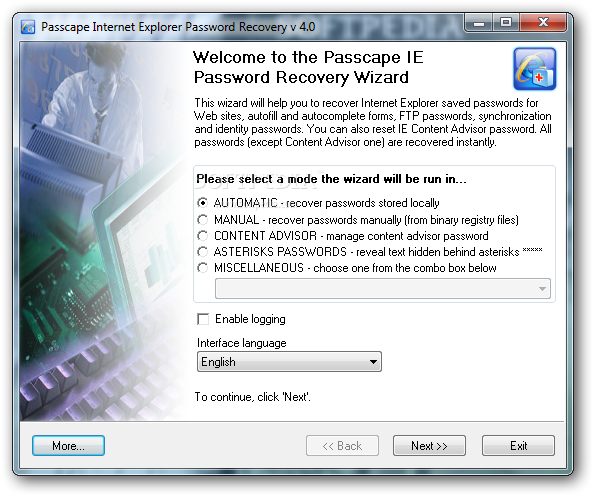Minimize the Passcape window
This screenshot has width=594, height=496.
(x=479, y=23)
